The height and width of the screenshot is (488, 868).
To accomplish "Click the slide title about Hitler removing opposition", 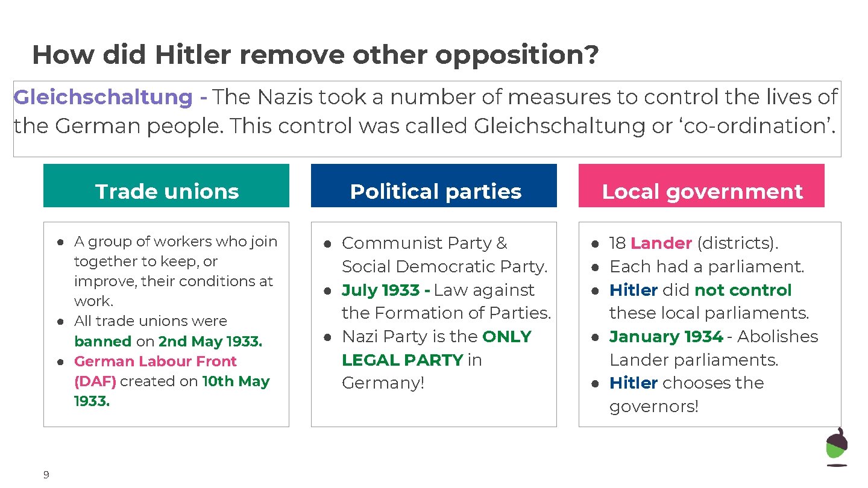I will coord(315,55).
